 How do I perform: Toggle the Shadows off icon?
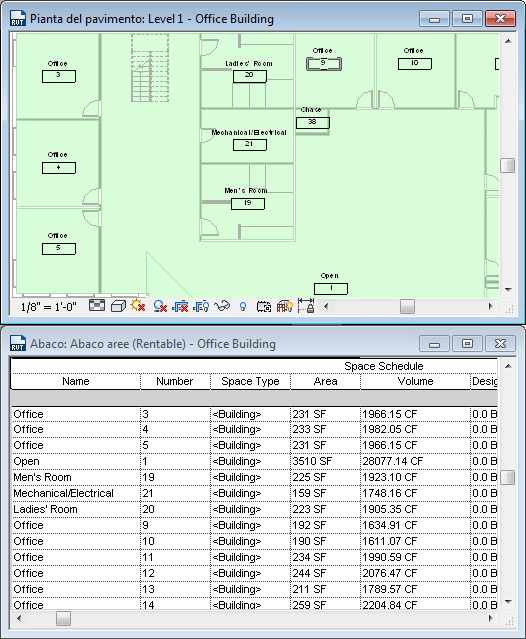tap(160, 306)
